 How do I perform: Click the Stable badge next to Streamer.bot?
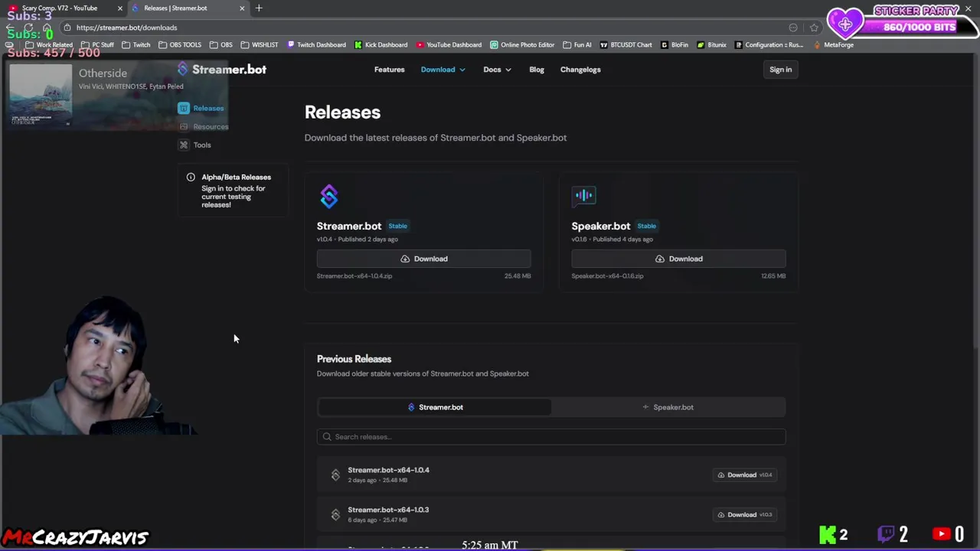tap(397, 226)
